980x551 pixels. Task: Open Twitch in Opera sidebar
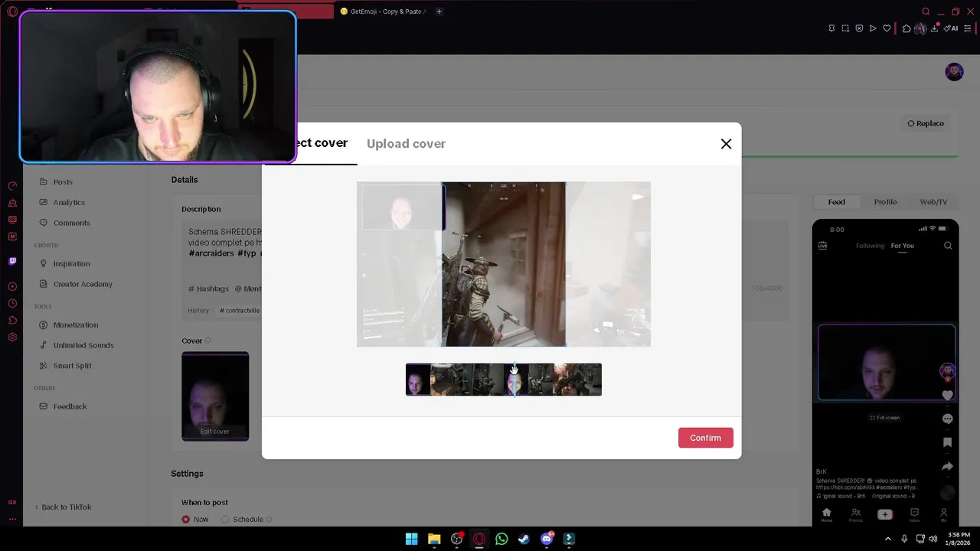click(12, 261)
